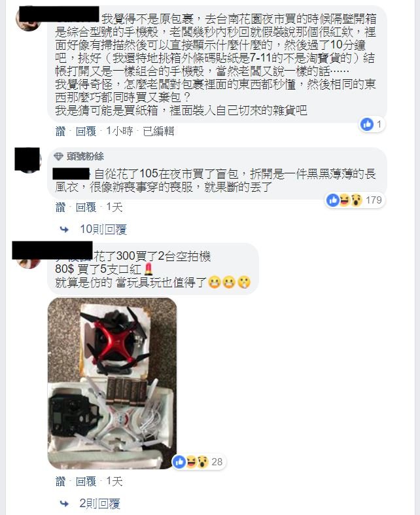This screenshot has height=515, width=420.
Task: Open the 1小時 timestamp link
Action: click(x=120, y=132)
